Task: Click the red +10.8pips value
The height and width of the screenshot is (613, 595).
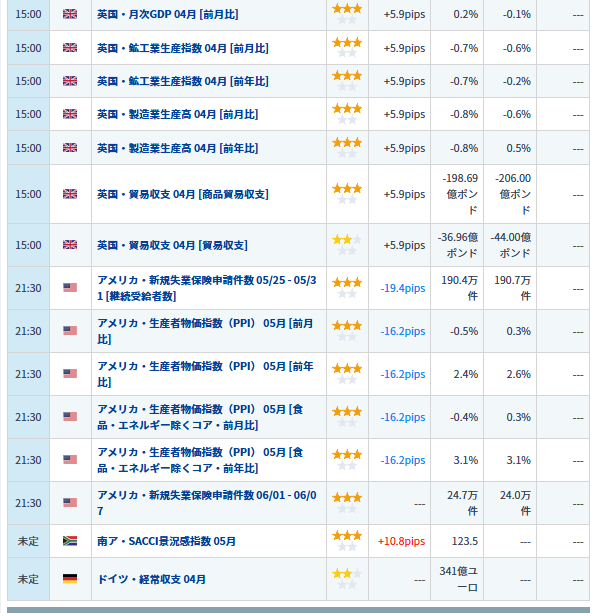Action: [401, 541]
